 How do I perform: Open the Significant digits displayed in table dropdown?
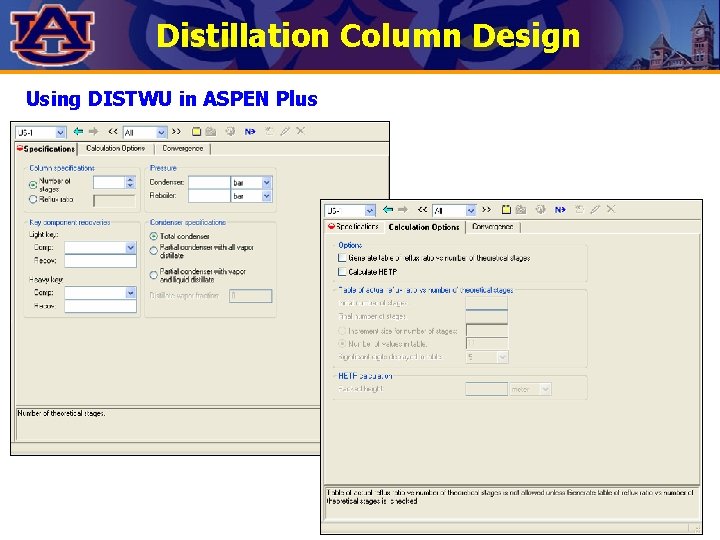click(x=503, y=357)
